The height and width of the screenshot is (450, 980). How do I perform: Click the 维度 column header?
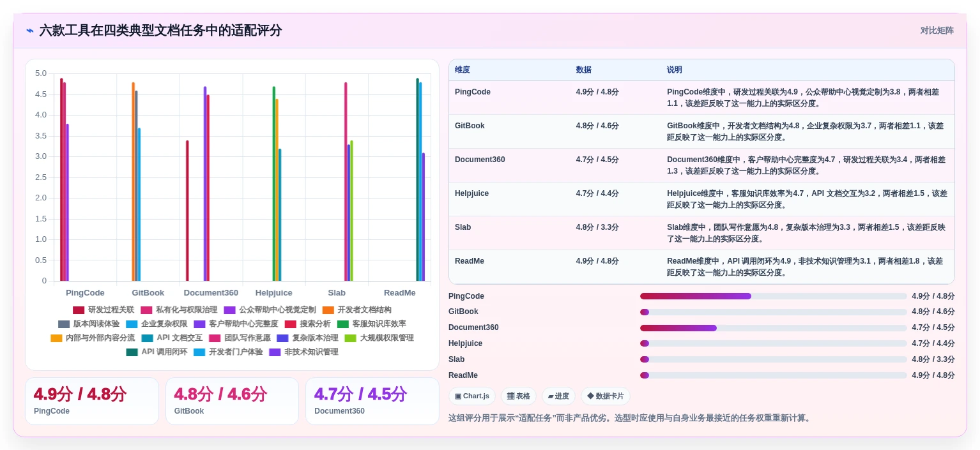(x=463, y=70)
